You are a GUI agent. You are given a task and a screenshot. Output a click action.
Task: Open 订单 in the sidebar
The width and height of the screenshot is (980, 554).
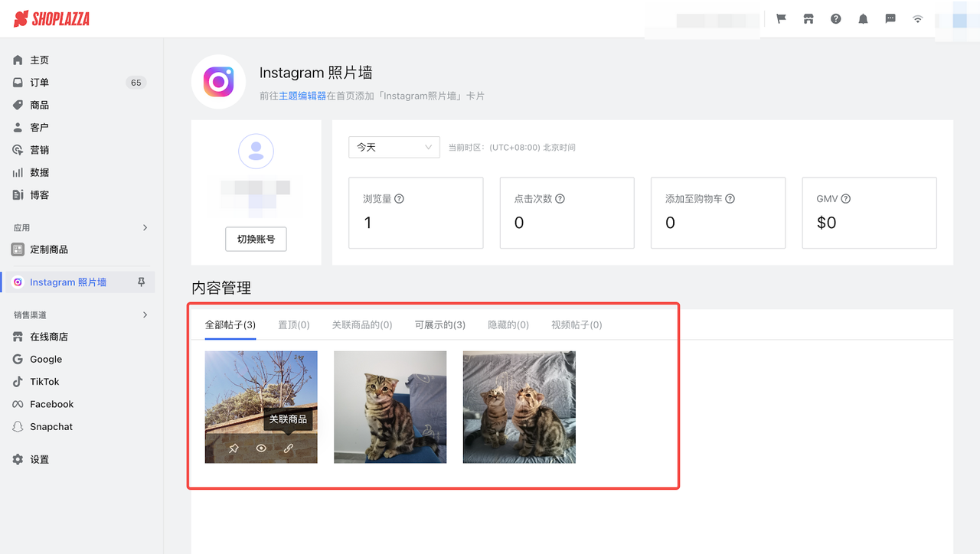click(x=39, y=83)
